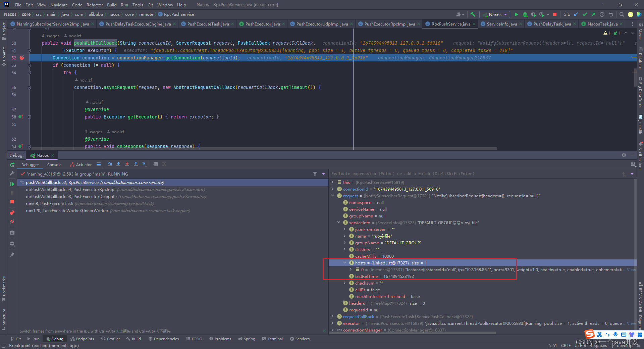Resume Program in debug sidebar
This screenshot has height=349, width=644.
[12, 184]
